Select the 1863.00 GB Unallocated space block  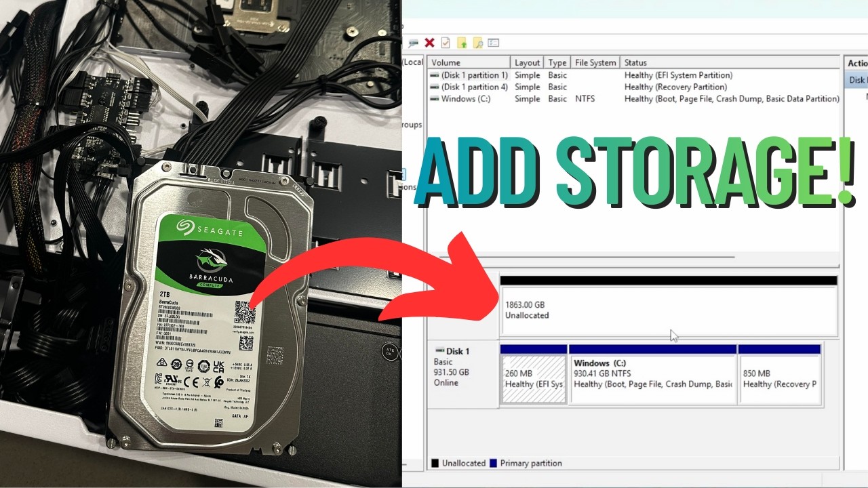(669, 306)
